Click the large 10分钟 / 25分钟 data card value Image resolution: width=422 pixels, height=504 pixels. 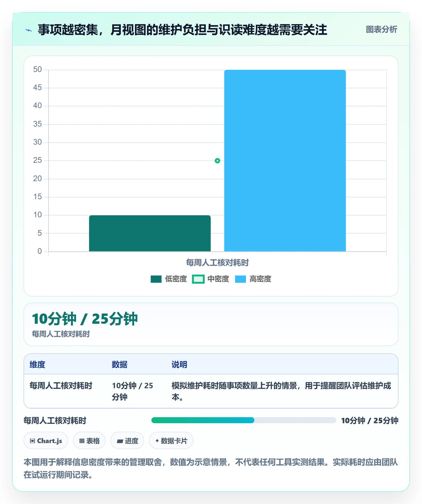tap(85, 319)
